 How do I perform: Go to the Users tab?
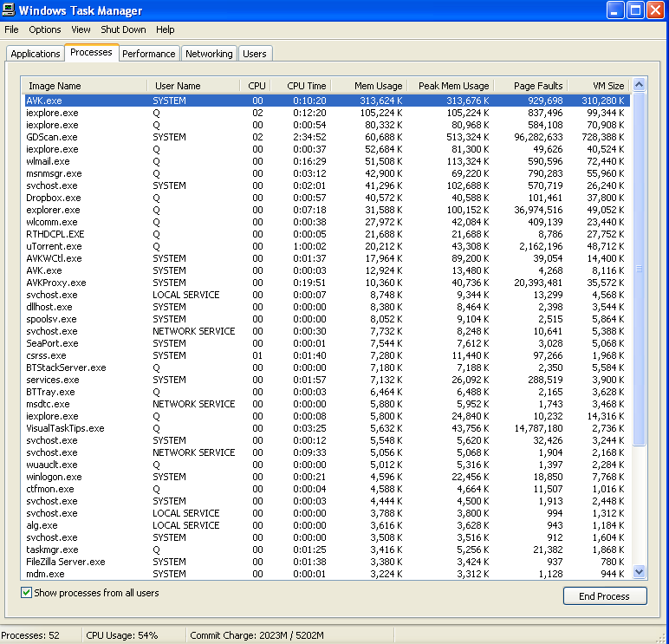[x=255, y=54]
